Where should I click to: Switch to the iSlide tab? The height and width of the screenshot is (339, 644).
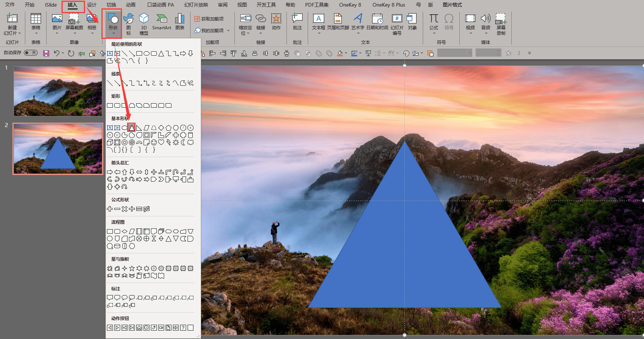click(51, 5)
